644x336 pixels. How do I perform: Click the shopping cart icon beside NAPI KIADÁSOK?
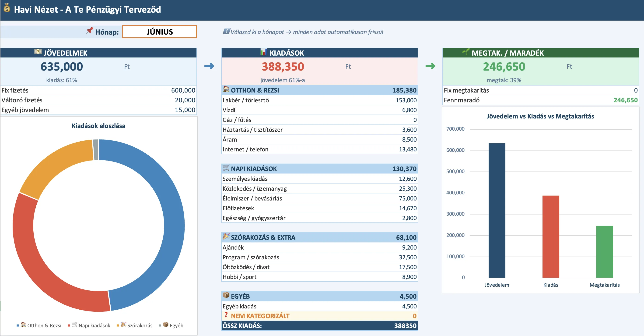click(x=226, y=168)
